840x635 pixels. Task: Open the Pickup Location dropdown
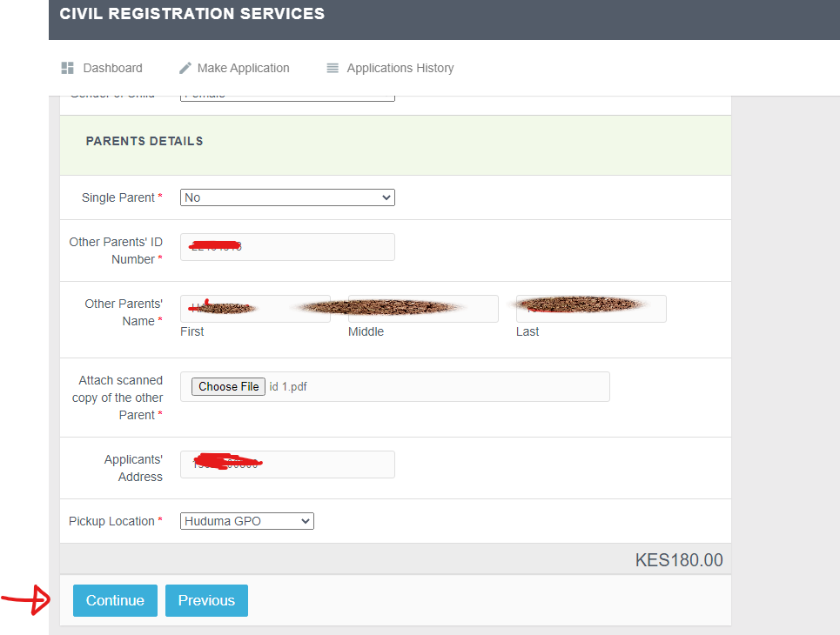247,521
